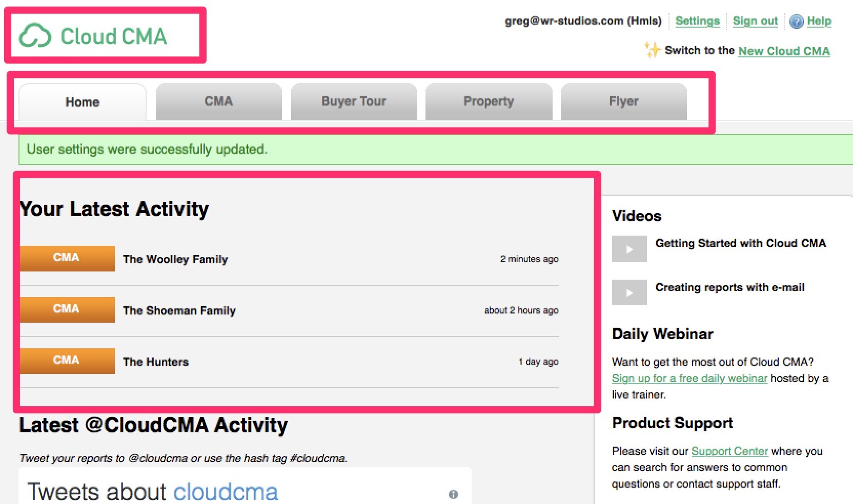The image size is (853, 504).
Task: Open the Buyer Tour tab
Action: (x=353, y=101)
